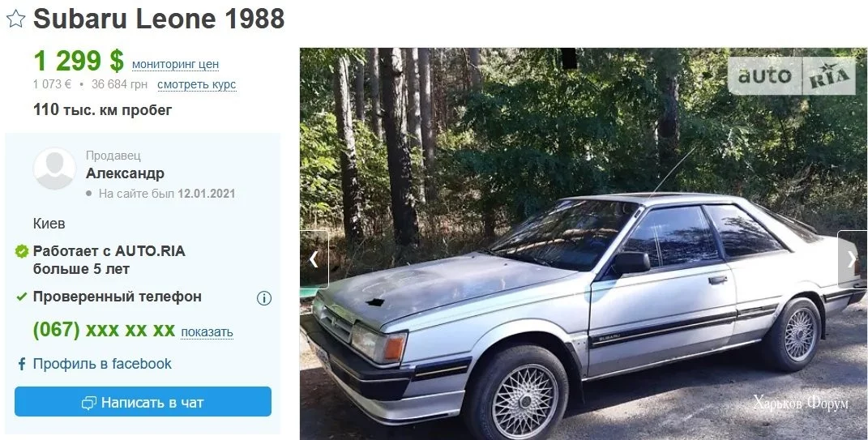
Task: Click the Subaru Leone 1988 title
Action: coord(159,19)
